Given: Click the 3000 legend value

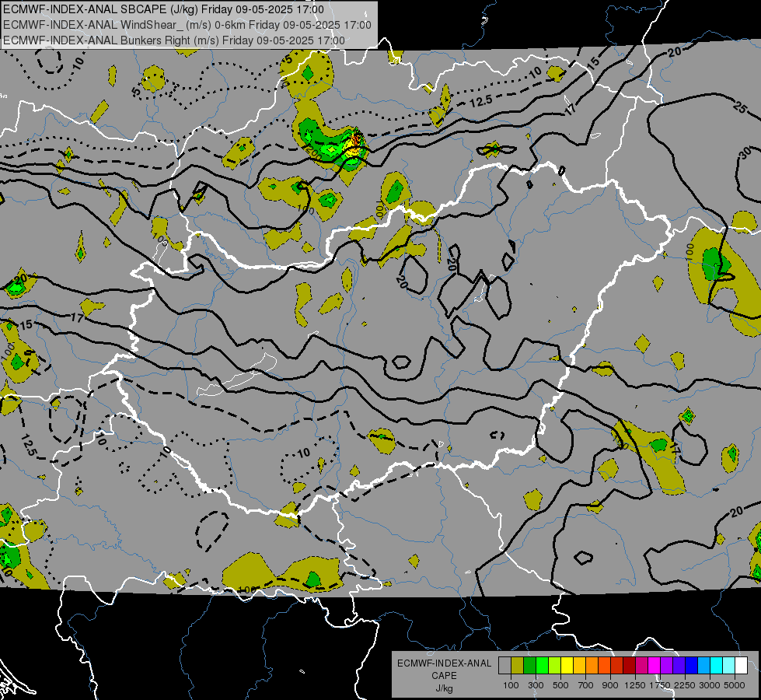Looking at the screenshot, I should [710, 685].
